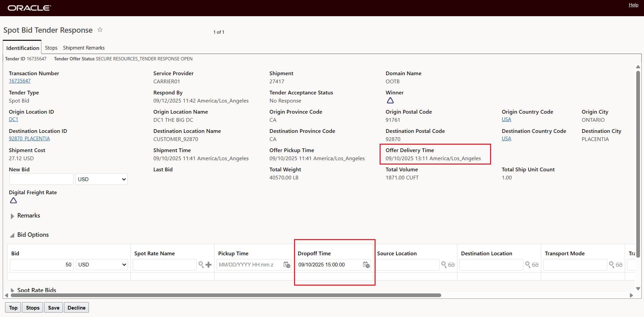Open the Pickup Time calendar picker icon
Viewport: 644px width, 317px height.
[287, 265]
